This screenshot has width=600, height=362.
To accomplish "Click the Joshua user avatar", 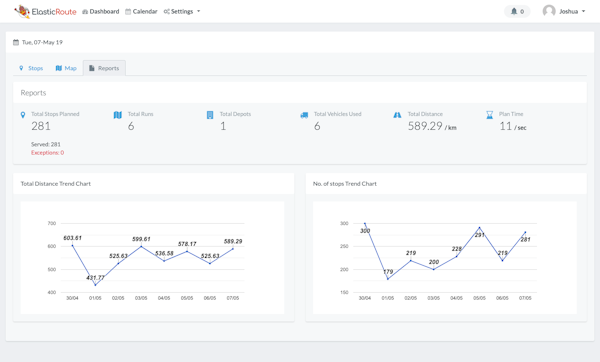I will point(549,11).
